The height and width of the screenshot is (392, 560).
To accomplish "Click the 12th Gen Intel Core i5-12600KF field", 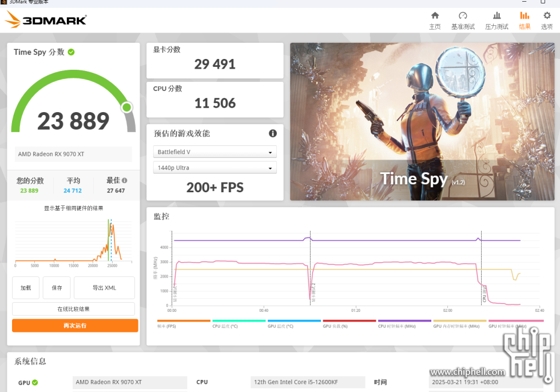I will point(308,382).
